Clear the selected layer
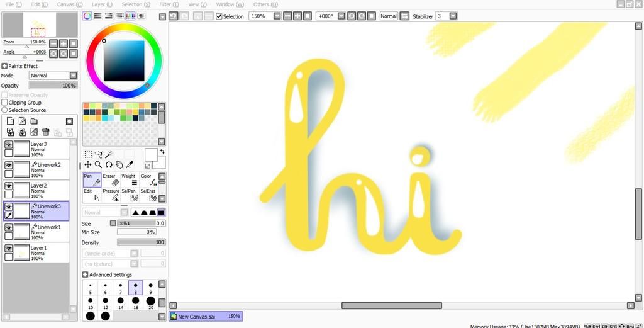The image size is (644, 328). pos(34,132)
